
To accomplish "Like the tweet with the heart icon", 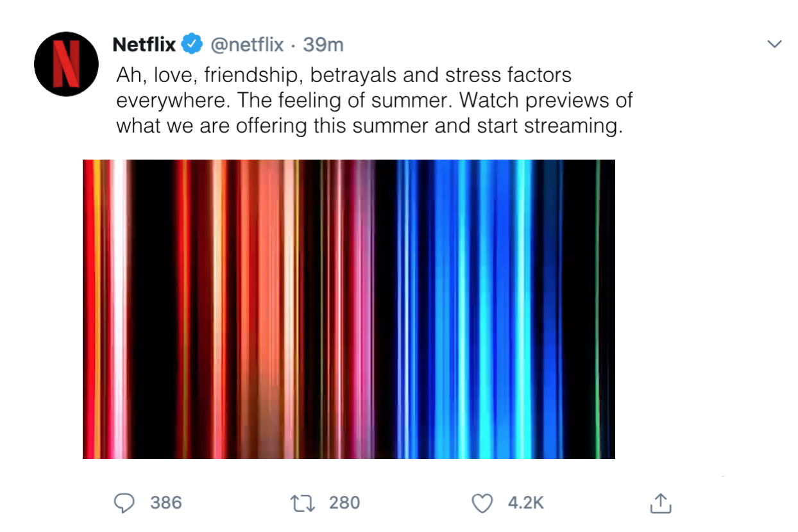I will pos(482,504).
